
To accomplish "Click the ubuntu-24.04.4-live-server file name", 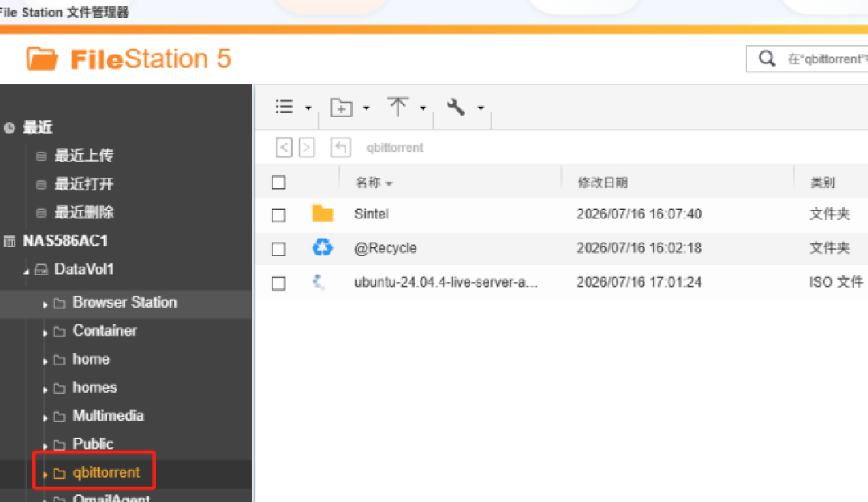I will tap(445, 282).
